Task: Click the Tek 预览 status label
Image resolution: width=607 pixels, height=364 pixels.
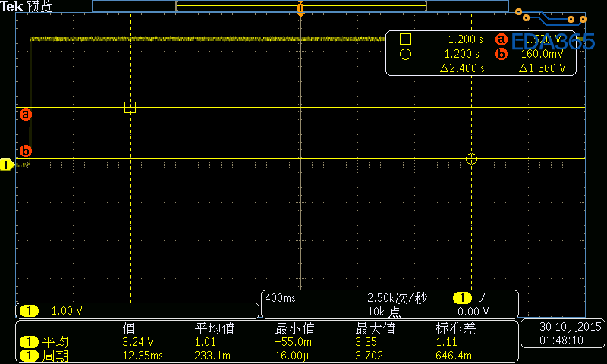Action: (27, 6)
